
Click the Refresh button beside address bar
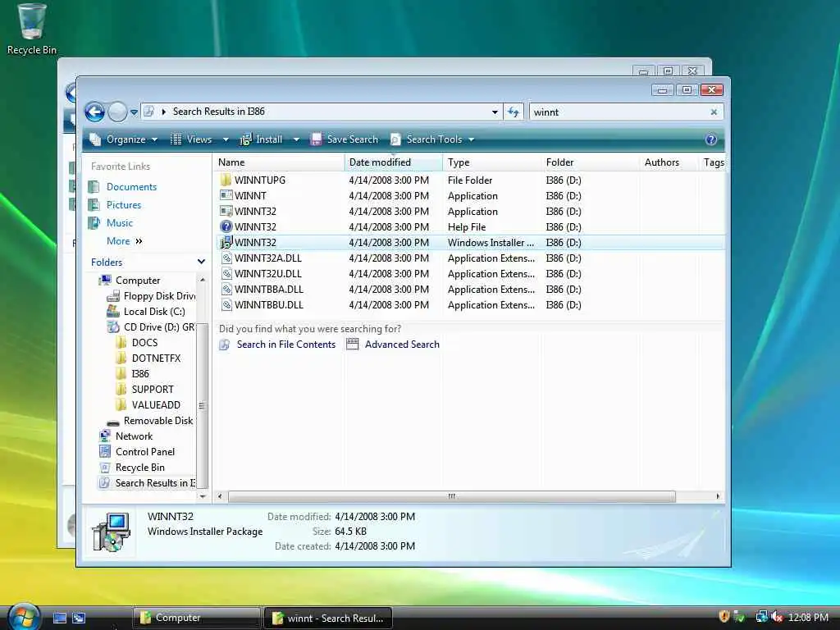point(514,112)
